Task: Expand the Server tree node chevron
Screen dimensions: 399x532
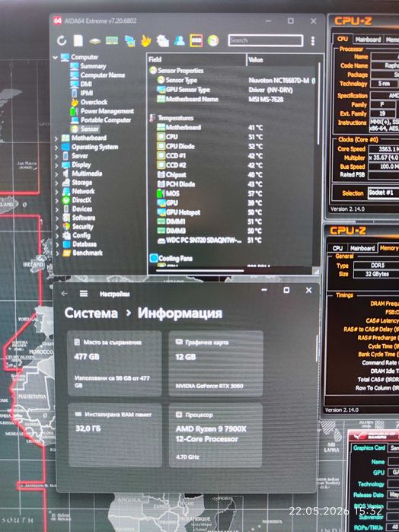Action: tap(56, 157)
